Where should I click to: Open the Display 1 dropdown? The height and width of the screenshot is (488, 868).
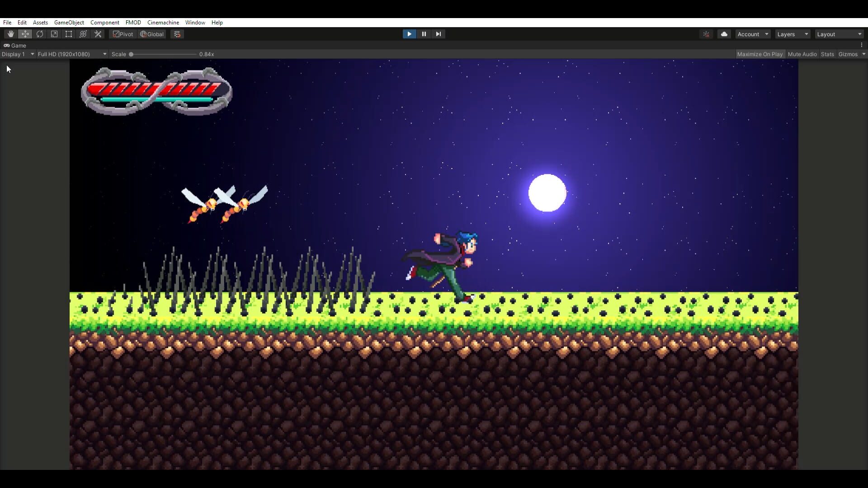(x=18, y=54)
